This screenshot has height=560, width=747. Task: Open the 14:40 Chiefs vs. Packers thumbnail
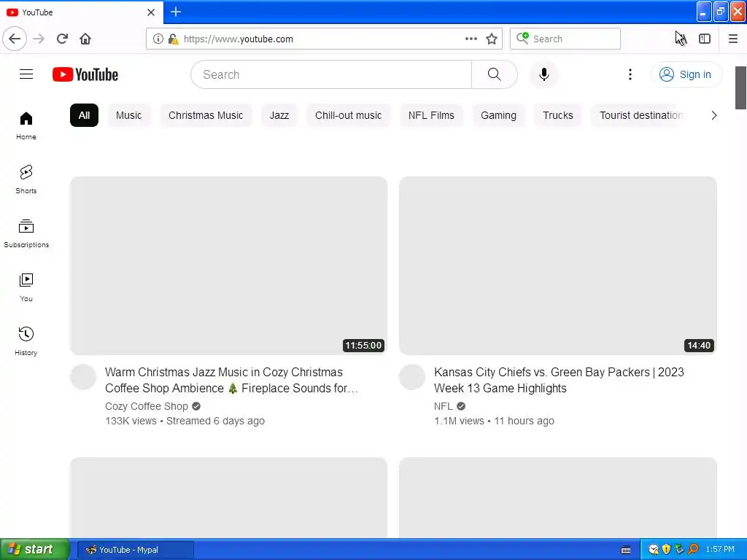click(x=558, y=265)
